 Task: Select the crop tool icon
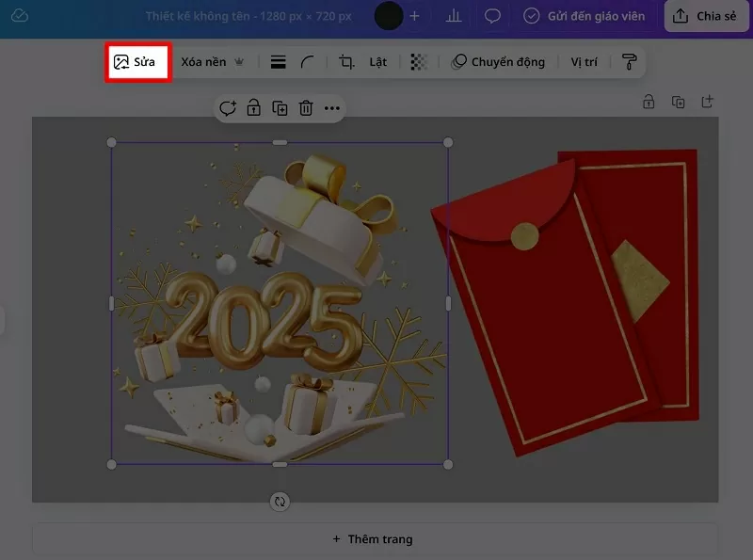(346, 62)
